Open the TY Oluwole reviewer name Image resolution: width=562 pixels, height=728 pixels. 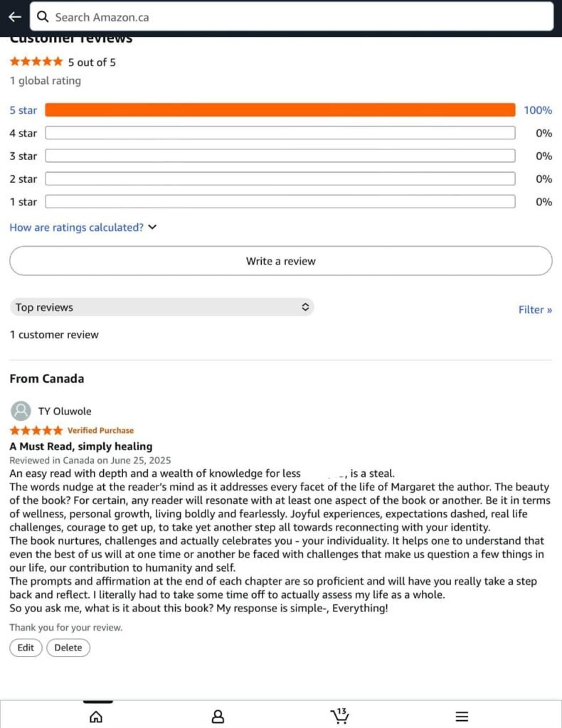pyautogui.click(x=65, y=411)
